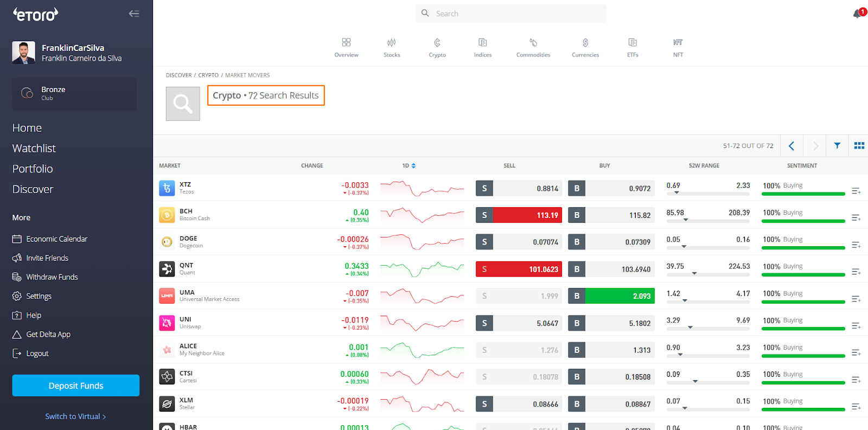This screenshot has height=430, width=868.
Task: Open Get Delta App
Action: [x=41, y=335]
